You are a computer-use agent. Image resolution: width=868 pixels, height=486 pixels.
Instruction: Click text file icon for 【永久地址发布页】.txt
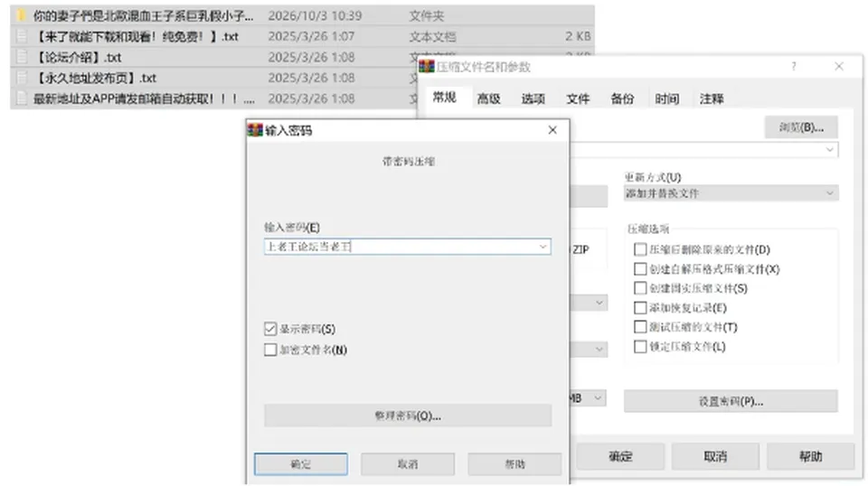22,78
